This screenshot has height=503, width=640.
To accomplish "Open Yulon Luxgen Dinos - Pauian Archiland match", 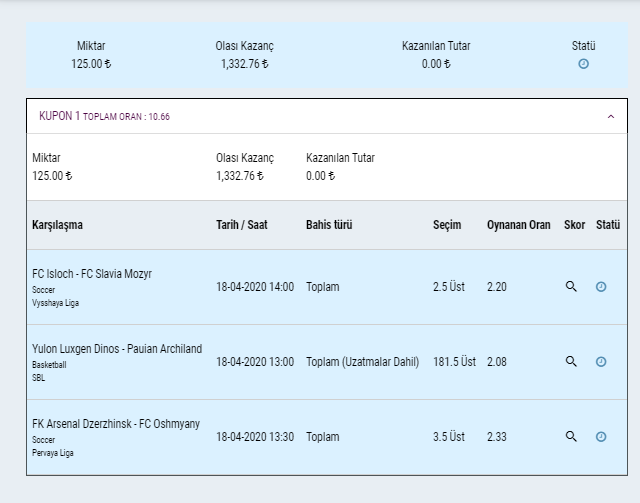I will 117,349.
